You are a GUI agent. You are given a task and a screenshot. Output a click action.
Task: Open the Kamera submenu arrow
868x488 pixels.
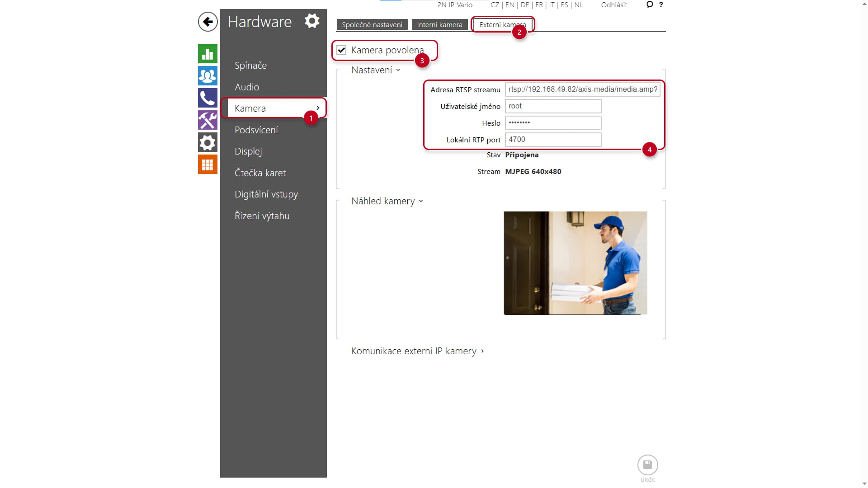coord(318,108)
